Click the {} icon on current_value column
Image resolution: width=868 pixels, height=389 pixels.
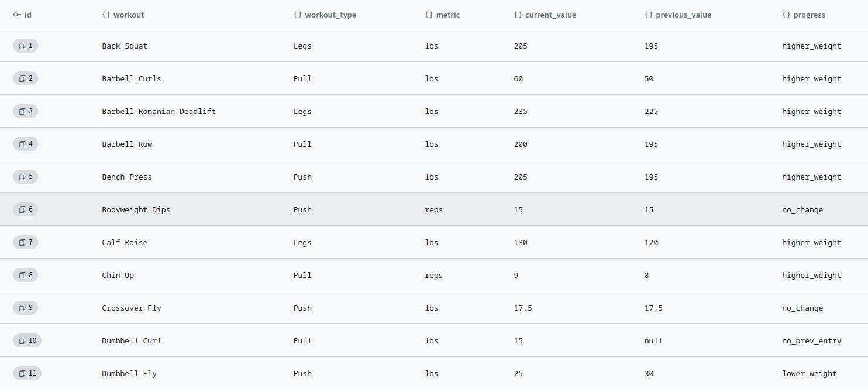[x=517, y=15]
